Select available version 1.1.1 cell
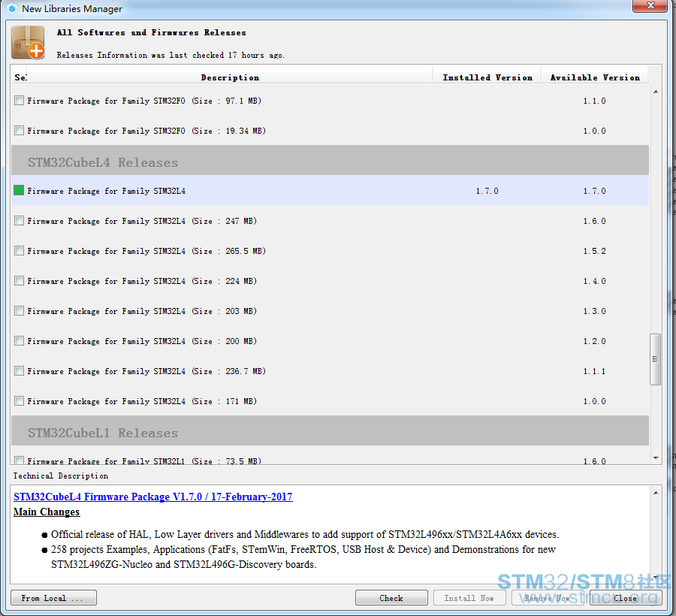 tap(595, 371)
